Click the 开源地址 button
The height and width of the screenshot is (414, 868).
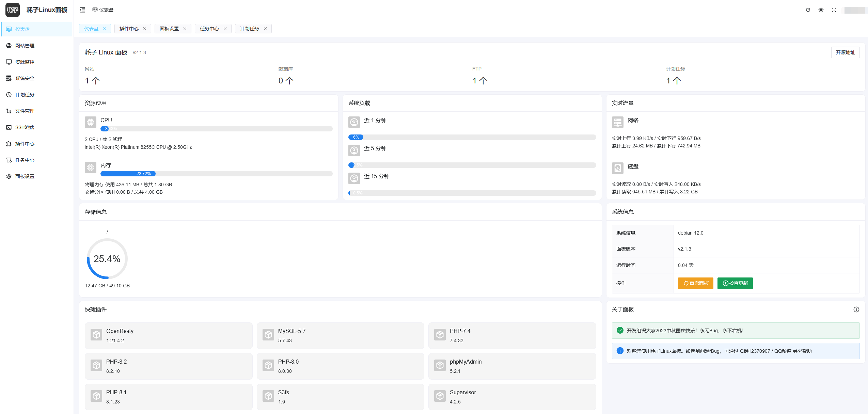tap(845, 52)
